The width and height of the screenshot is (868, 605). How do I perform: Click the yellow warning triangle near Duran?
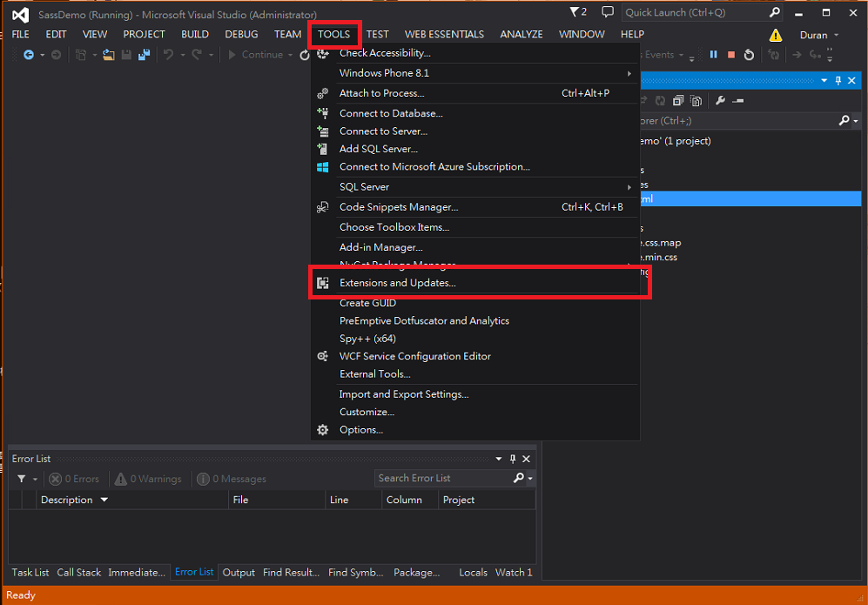(776, 35)
